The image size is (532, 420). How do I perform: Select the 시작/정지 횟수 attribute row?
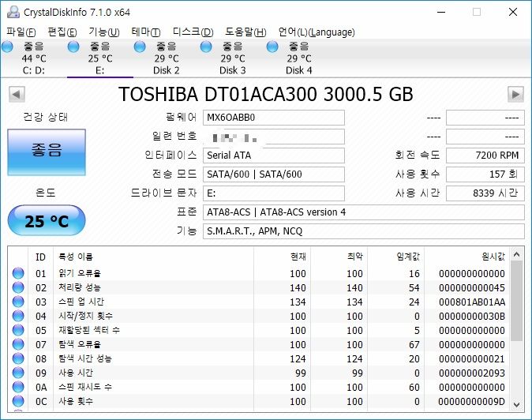[259, 317]
